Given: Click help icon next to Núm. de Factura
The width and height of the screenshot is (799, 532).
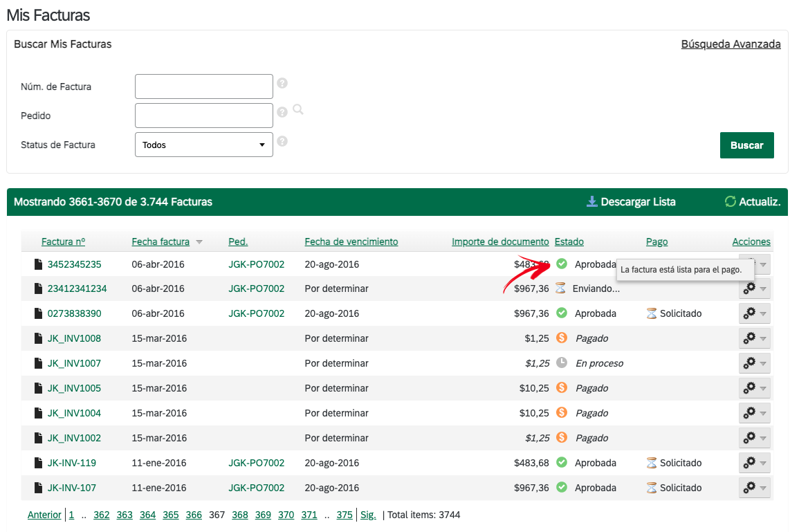Looking at the screenshot, I should coord(282,83).
